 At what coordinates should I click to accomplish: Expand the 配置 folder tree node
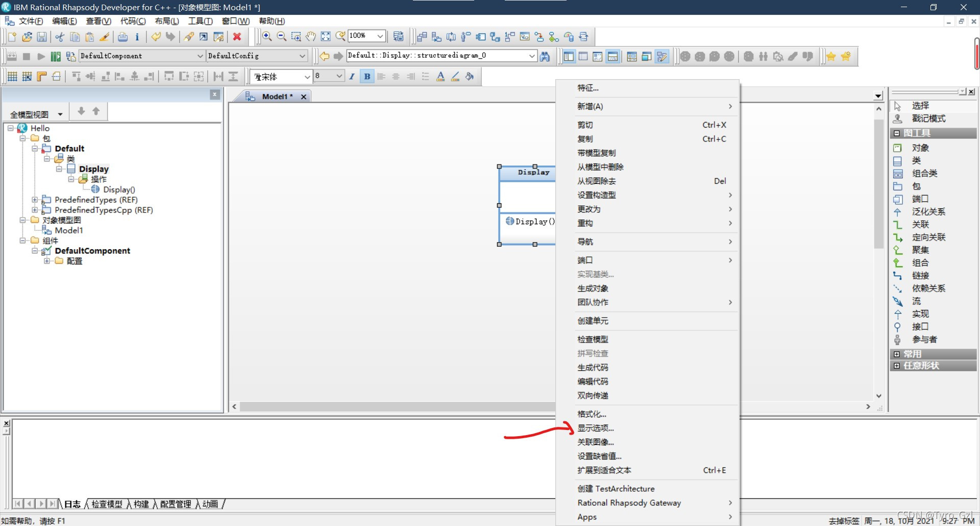click(x=47, y=261)
